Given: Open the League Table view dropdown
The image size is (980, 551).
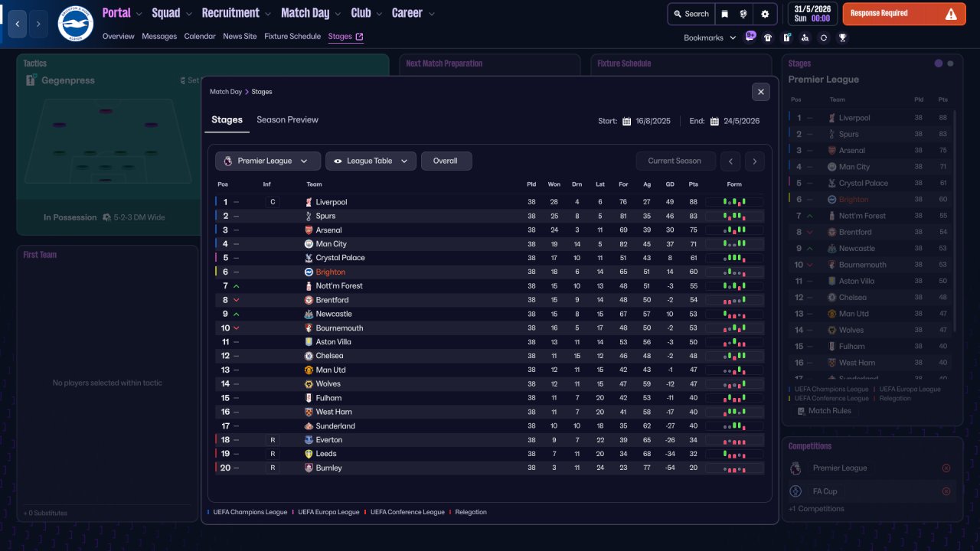Looking at the screenshot, I should click(371, 161).
